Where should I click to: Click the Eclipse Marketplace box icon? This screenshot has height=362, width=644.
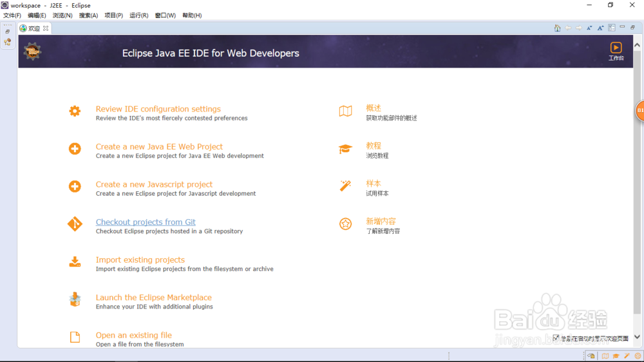click(75, 300)
